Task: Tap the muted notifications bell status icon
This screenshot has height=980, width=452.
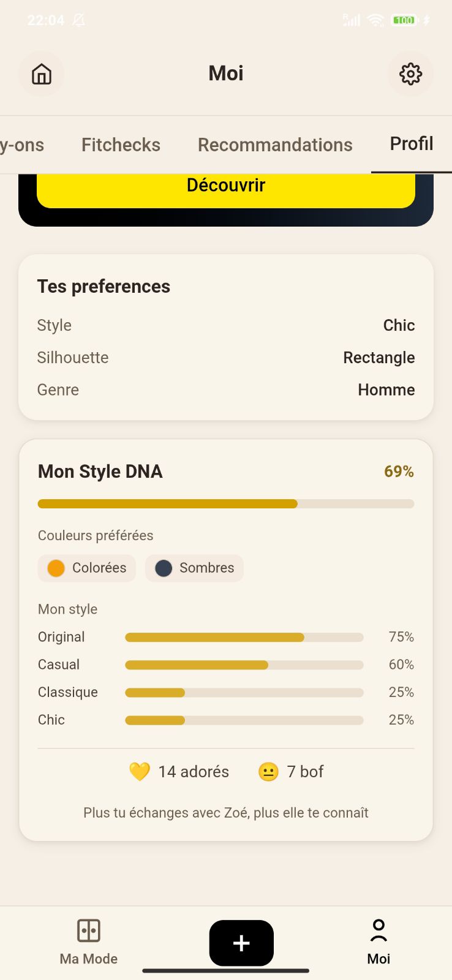Action: click(78, 20)
